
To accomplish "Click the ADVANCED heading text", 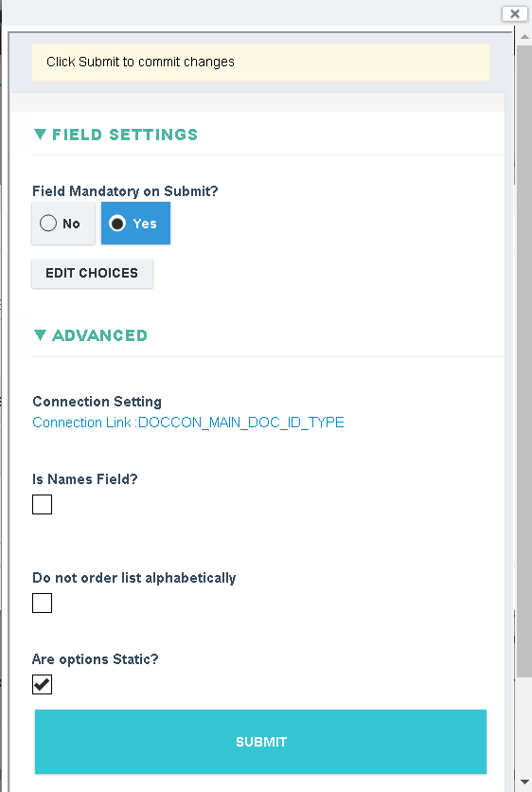I will coord(99,335).
